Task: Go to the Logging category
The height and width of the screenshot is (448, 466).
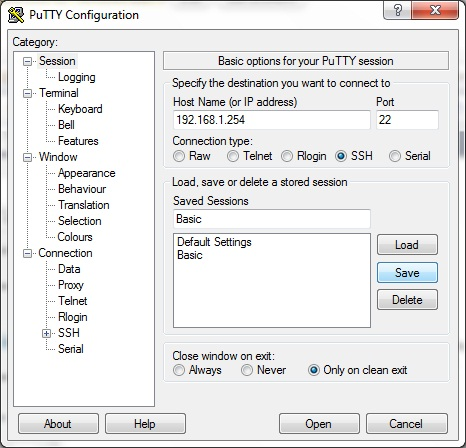Action: (77, 77)
